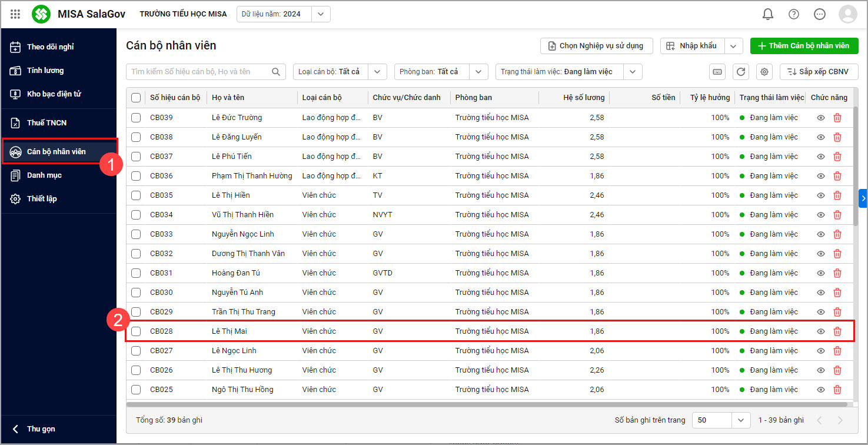868x445 pixels.
Task: Open the notifications bell
Action: tap(768, 14)
